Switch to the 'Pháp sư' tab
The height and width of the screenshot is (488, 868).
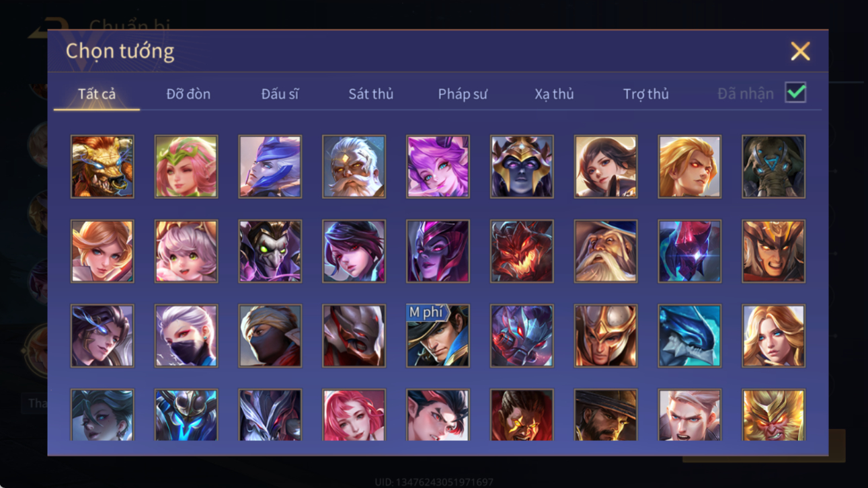(x=463, y=94)
